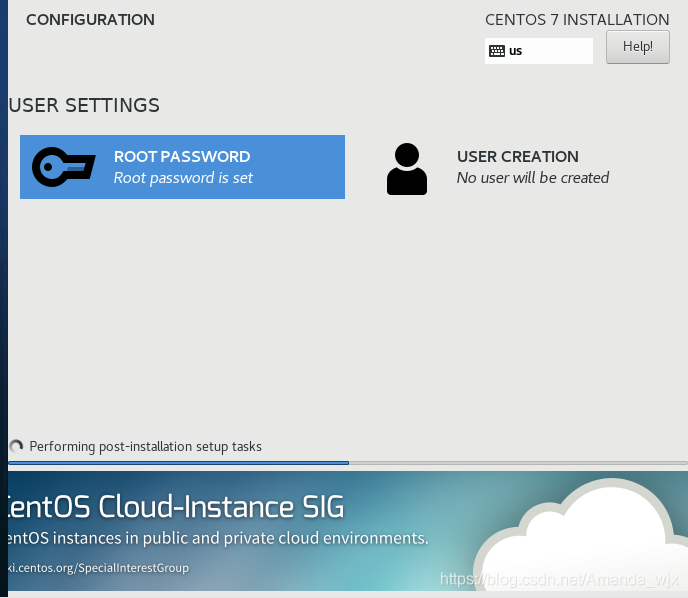Click 'Root password is set' status text
Viewport: 688px width, 598px height.
[183, 178]
